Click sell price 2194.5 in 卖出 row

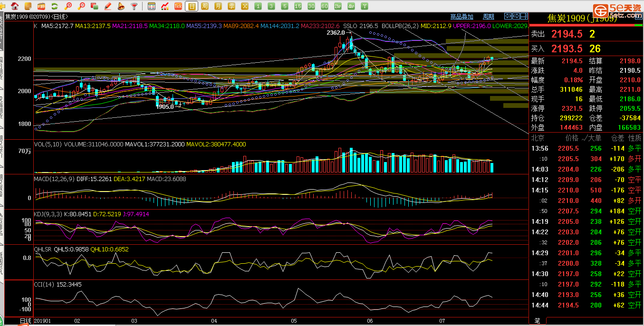567,34
